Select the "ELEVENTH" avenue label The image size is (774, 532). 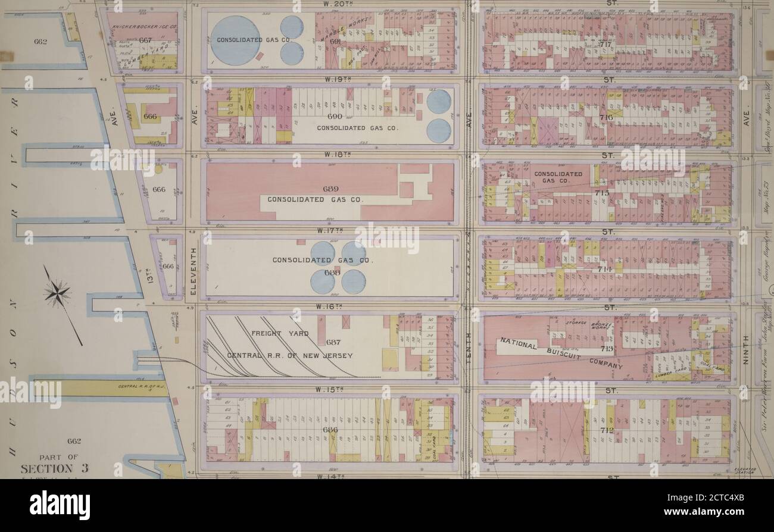pos(193,273)
